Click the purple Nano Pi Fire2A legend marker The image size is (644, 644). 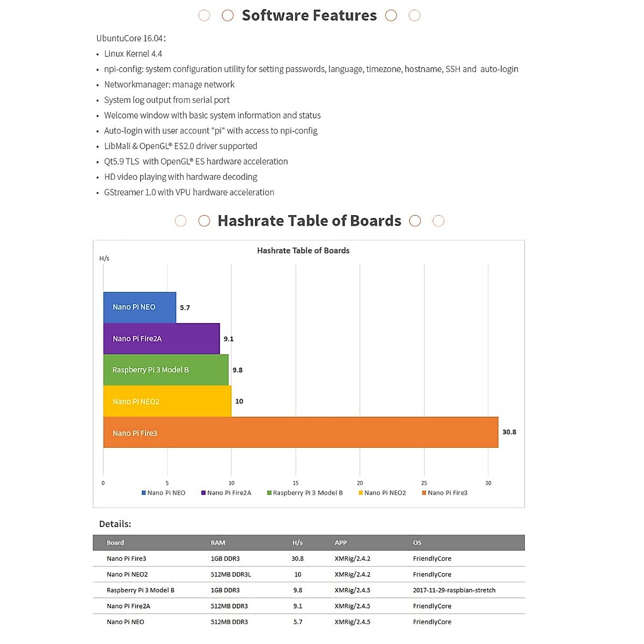pyautogui.click(x=203, y=493)
